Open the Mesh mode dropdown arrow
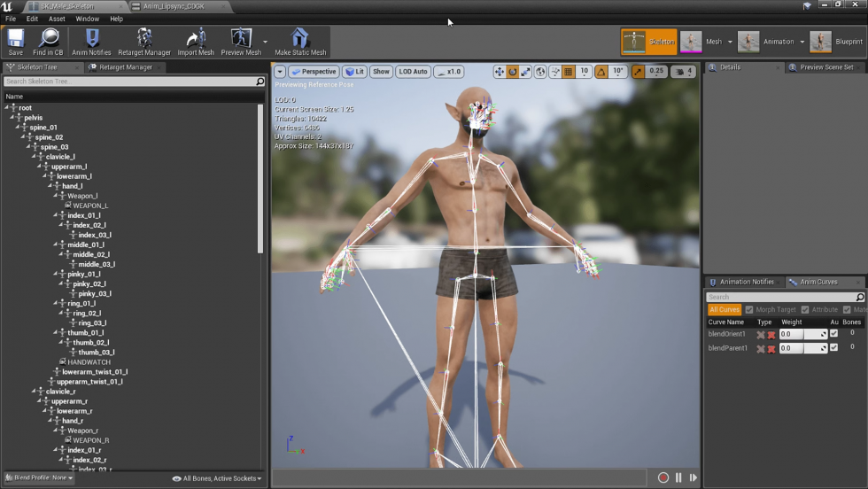 click(730, 42)
